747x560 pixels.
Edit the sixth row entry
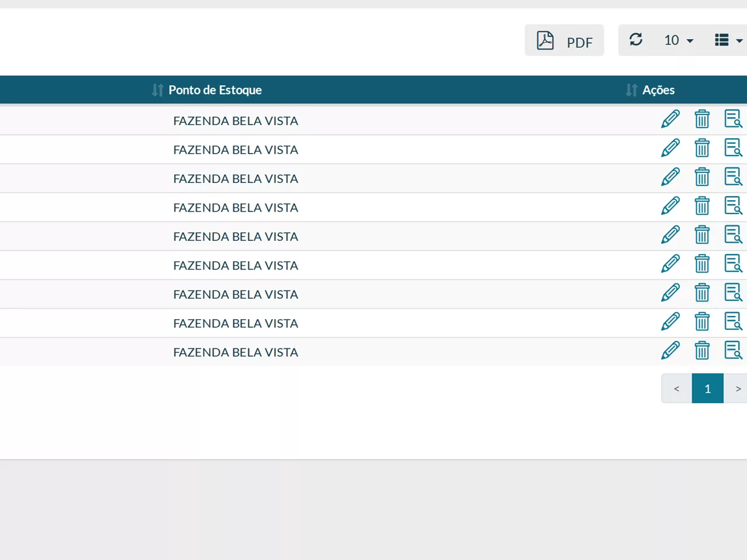[670, 264]
